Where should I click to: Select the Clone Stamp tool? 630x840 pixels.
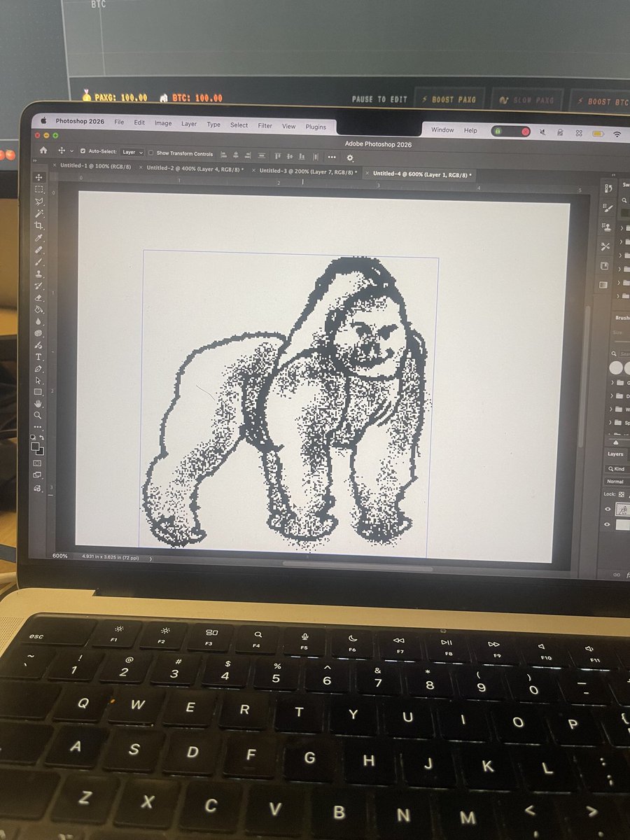(x=38, y=274)
